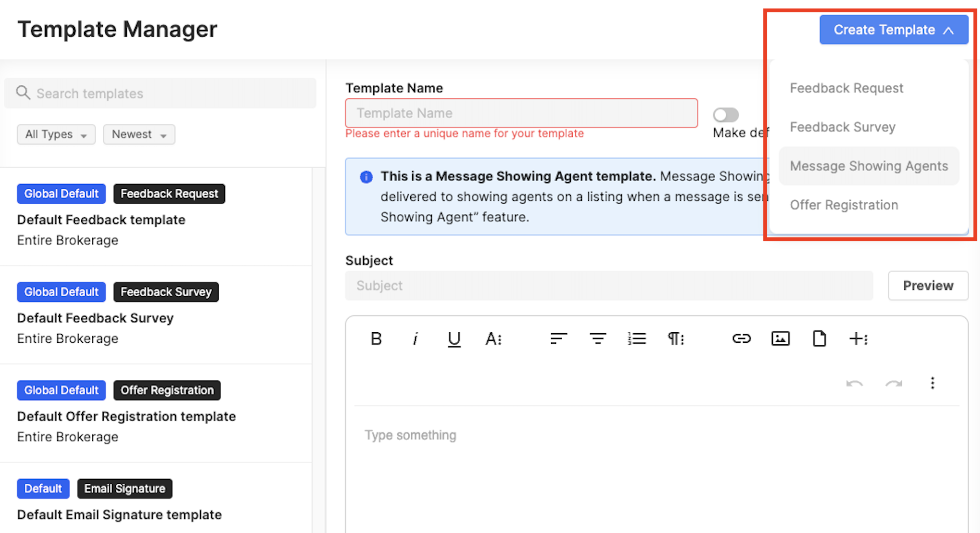
Task: Open the font size options icon
Action: point(493,339)
